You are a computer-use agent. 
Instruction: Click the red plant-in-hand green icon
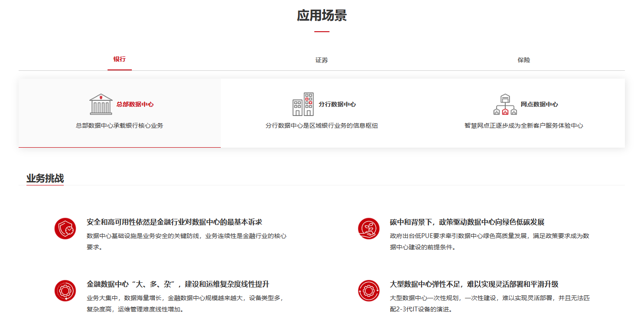369,228
